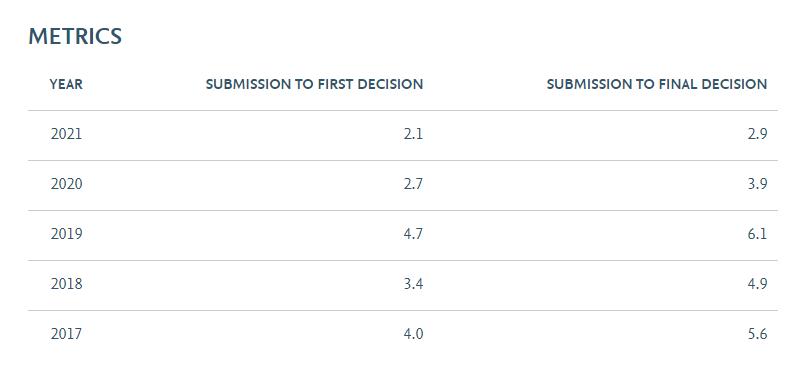This screenshot has width=811, height=376.
Task: Select the 2020 year cell
Action: click(x=66, y=184)
